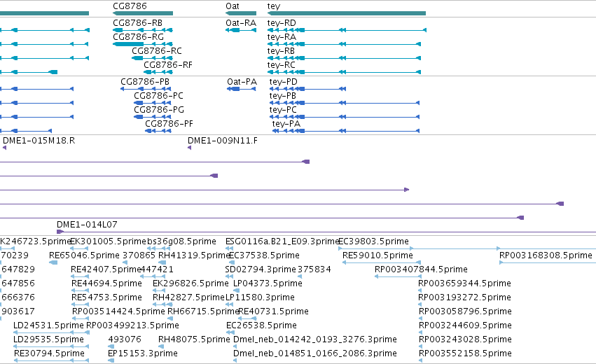This screenshot has height=364, width=596.
Task: Select EST label bs36g08.5prime
Action: 181,241
